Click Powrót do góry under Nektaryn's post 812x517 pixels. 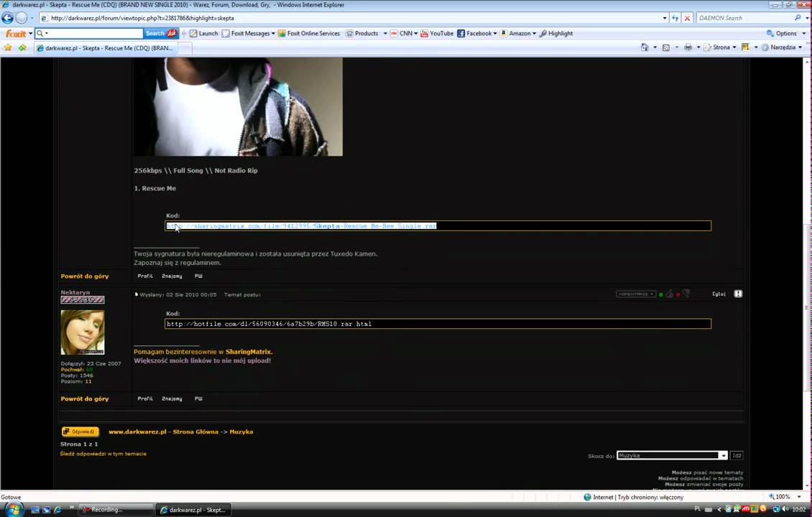85,399
